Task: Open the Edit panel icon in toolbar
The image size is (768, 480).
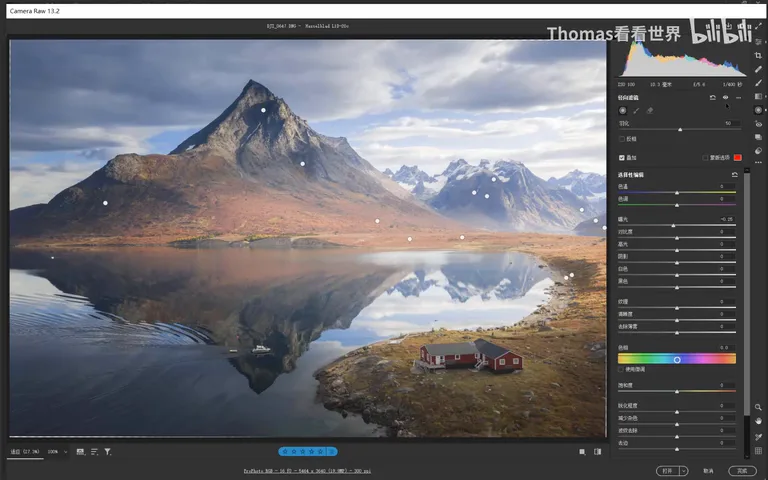Action: pyautogui.click(x=758, y=42)
